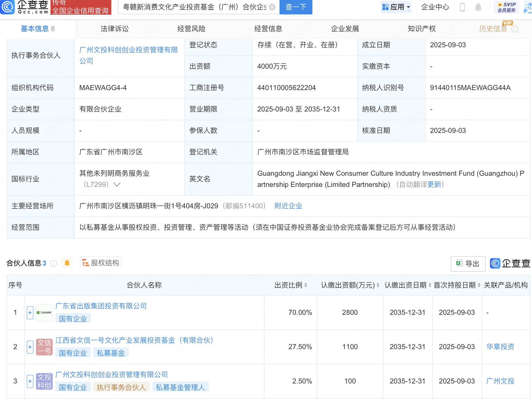
Task: Switch to 法律诉讼 tab
Action: 115,29
